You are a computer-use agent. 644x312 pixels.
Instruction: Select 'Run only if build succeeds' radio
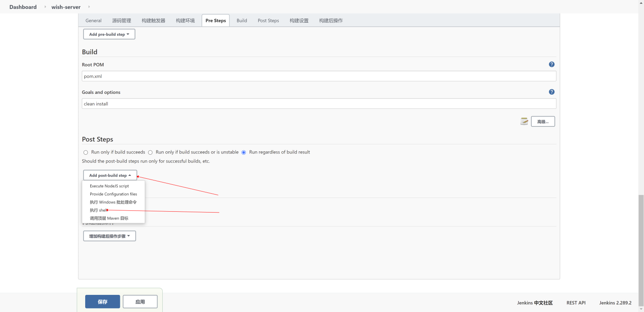86,152
